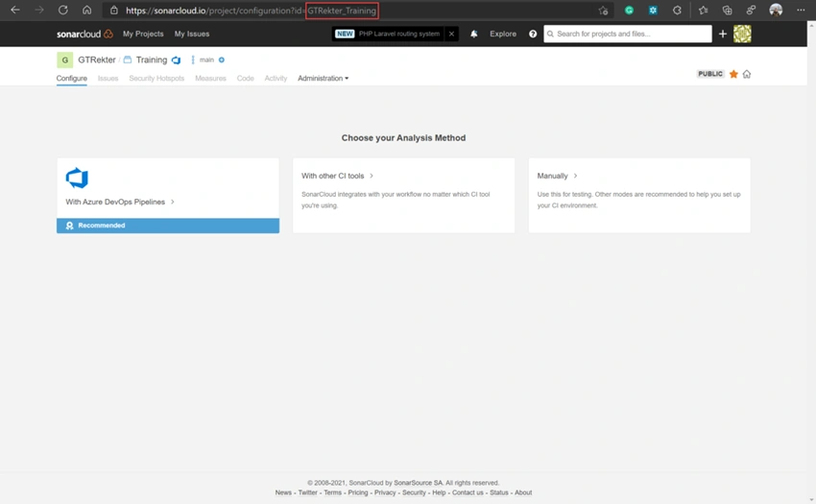Viewport: 816px width, 504px height.
Task: Open the Privacy footer link
Action: point(385,492)
